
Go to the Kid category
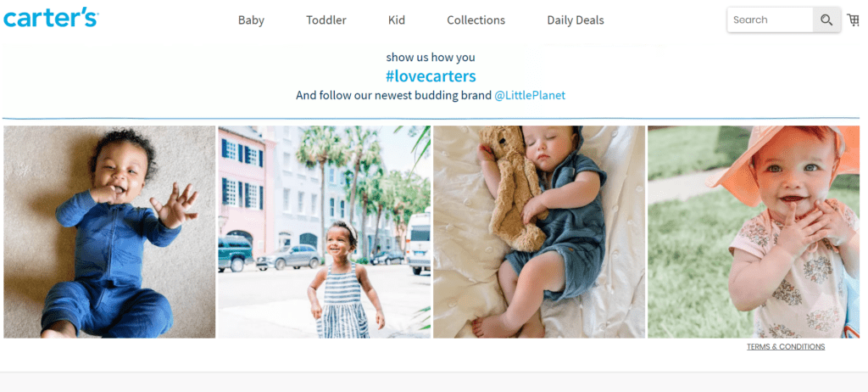pyautogui.click(x=397, y=20)
